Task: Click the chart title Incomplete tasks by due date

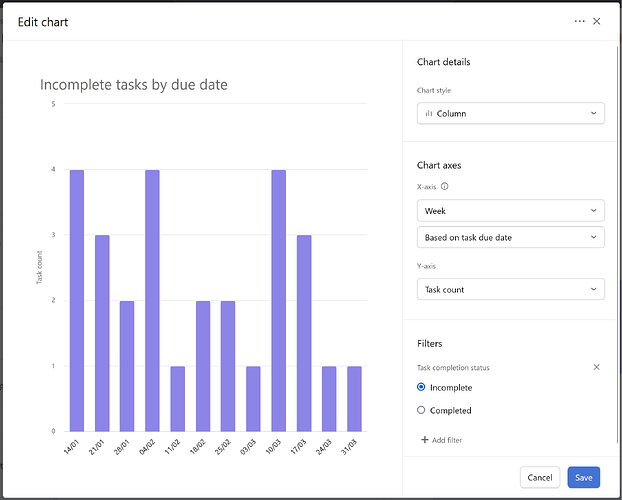Action: click(x=134, y=85)
